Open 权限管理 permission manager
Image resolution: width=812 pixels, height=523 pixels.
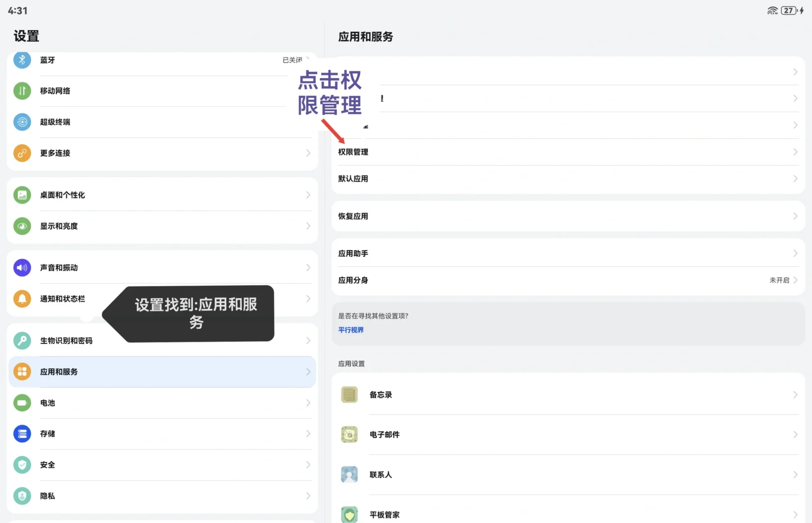point(568,152)
